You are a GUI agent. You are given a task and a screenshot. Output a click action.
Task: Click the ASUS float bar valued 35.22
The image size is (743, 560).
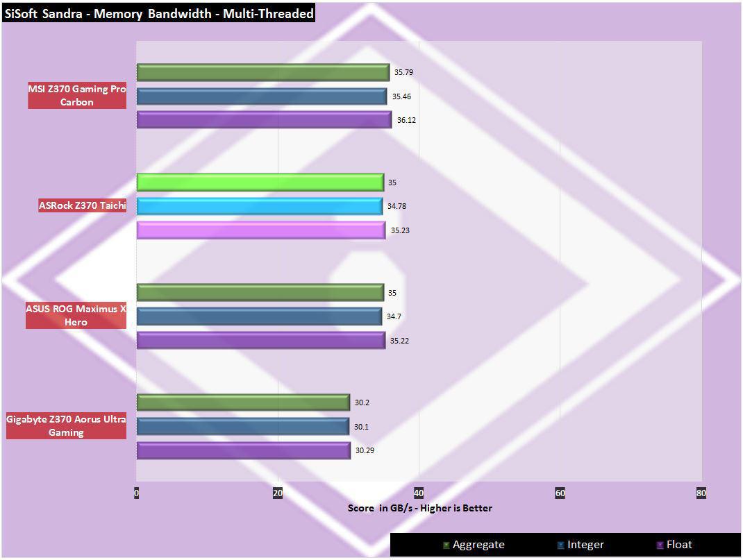[261, 340]
